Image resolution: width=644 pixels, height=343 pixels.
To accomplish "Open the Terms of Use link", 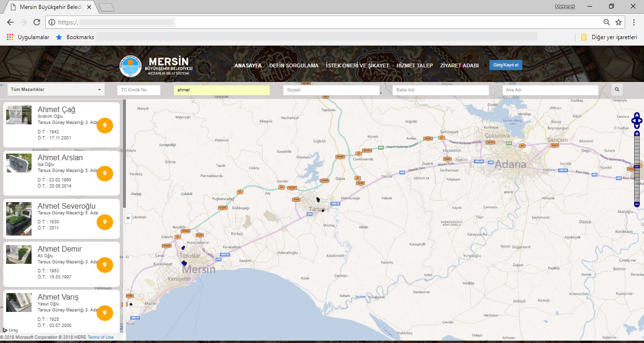I will pyautogui.click(x=100, y=337).
